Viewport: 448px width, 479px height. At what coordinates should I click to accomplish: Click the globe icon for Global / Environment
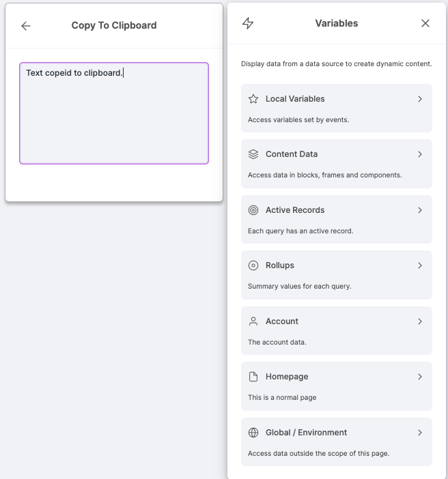253,433
